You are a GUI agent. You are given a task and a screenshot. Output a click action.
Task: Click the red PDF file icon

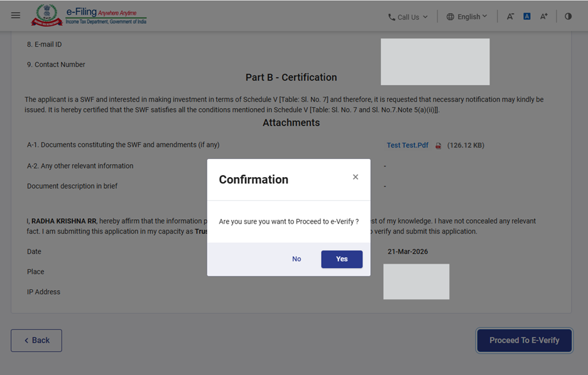[438, 146]
